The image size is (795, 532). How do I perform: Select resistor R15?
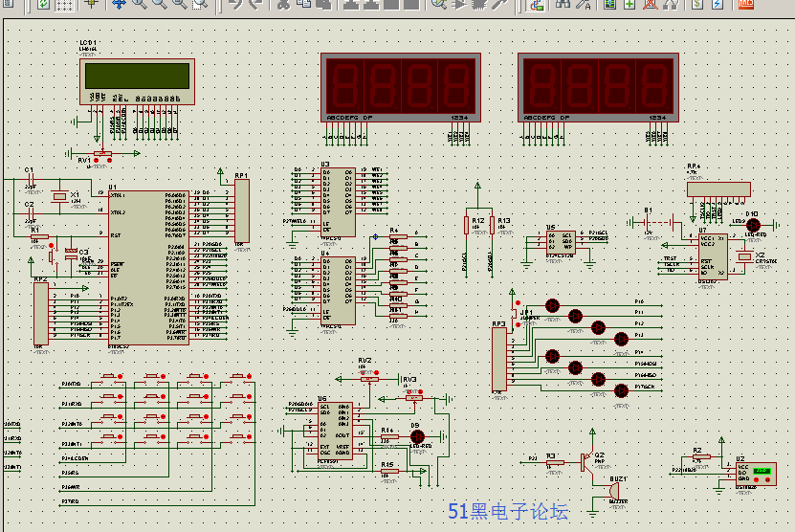(x=389, y=471)
